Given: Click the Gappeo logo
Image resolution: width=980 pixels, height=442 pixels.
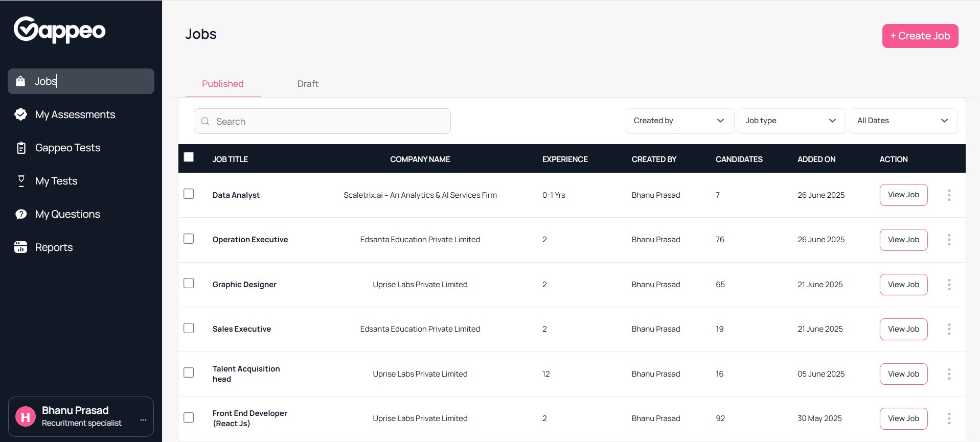Looking at the screenshot, I should coord(59,30).
